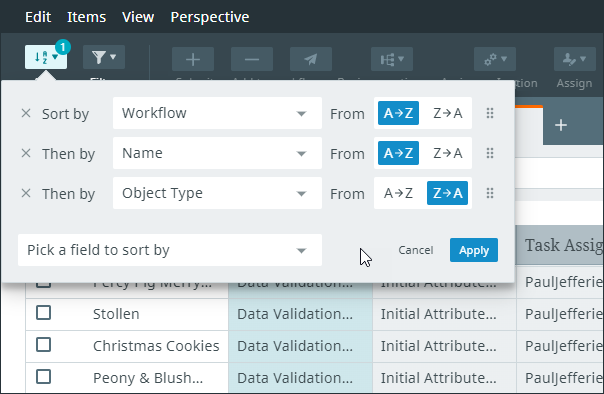
Task: Set Workflow sort to Z→A
Action: click(x=447, y=113)
